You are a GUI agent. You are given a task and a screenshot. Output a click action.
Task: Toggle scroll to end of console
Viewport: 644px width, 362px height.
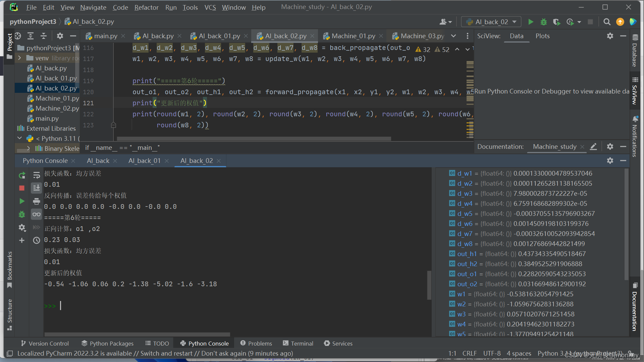(37, 188)
